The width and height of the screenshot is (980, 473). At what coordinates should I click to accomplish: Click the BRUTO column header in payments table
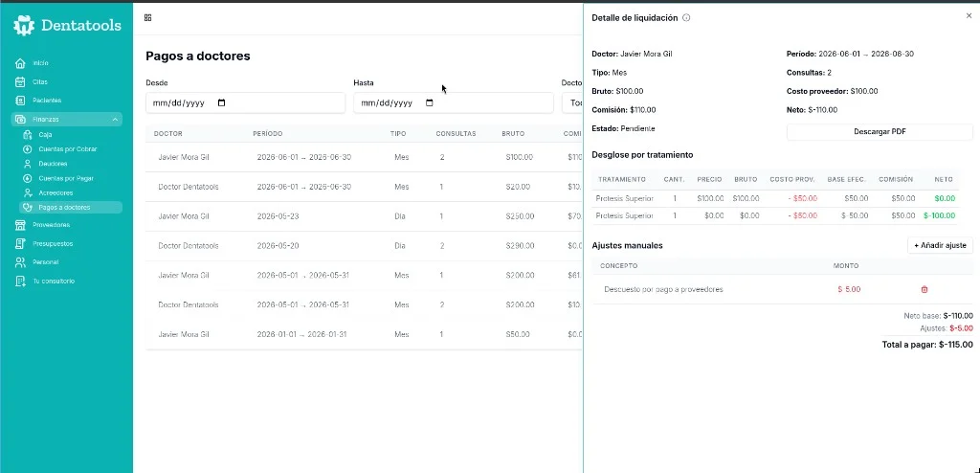click(513, 134)
